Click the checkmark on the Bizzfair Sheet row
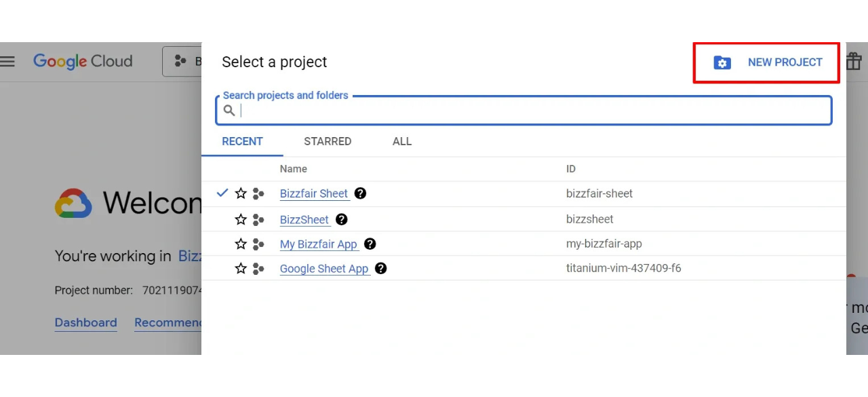868x397 pixels. click(x=222, y=193)
